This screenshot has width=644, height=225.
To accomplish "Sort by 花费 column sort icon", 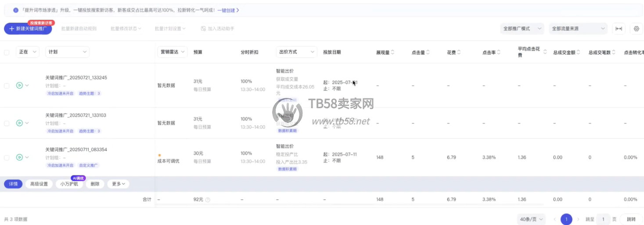I will (x=459, y=52).
